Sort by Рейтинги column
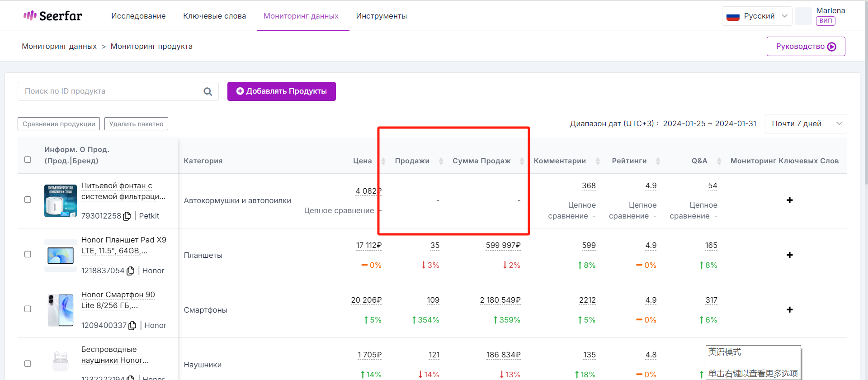 tap(658, 161)
